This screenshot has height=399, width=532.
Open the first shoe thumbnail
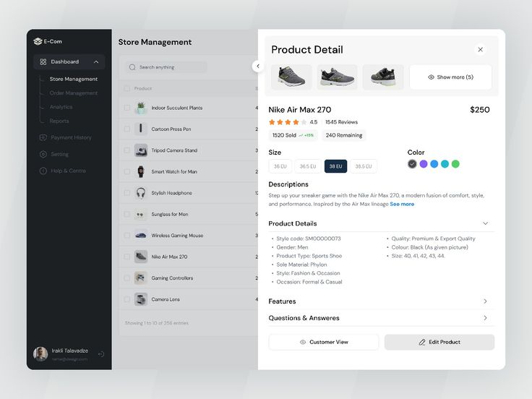[x=291, y=77]
